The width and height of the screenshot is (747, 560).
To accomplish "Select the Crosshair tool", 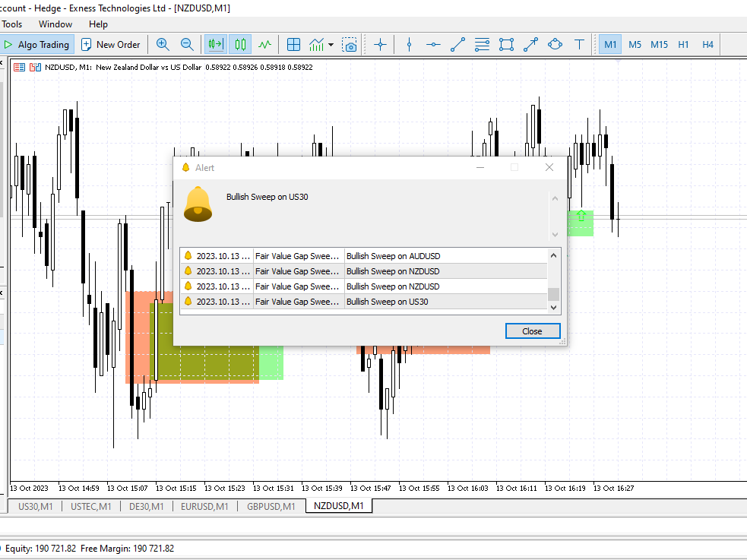I will pyautogui.click(x=379, y=44).
